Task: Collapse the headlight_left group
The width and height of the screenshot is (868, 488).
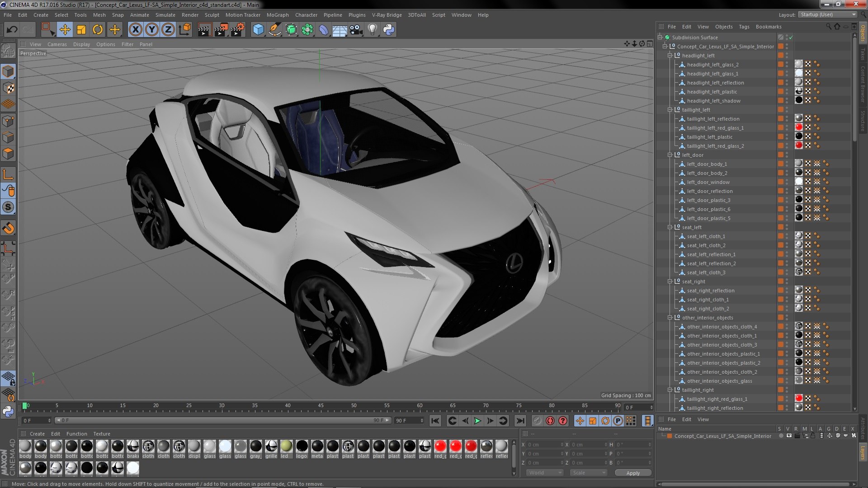Action: (670, 56)
